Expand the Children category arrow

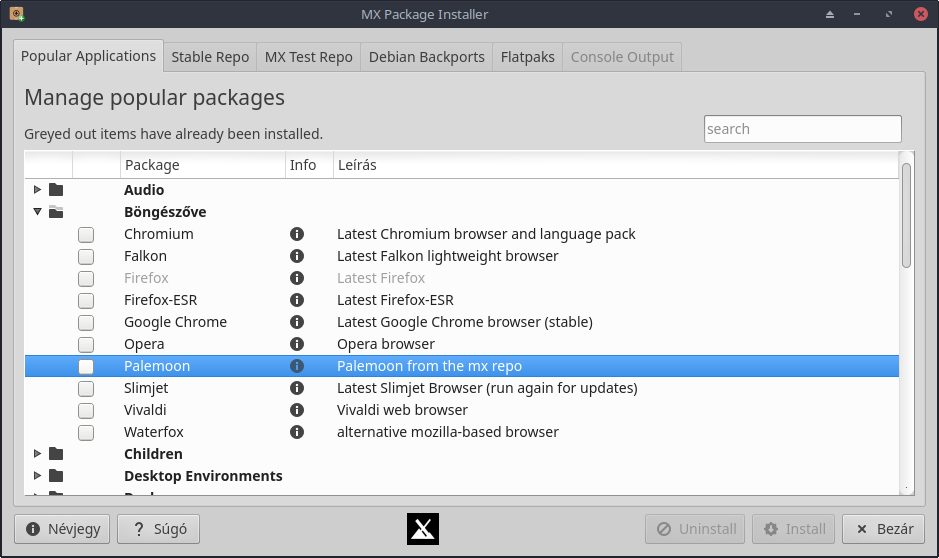tap(37, 454)
